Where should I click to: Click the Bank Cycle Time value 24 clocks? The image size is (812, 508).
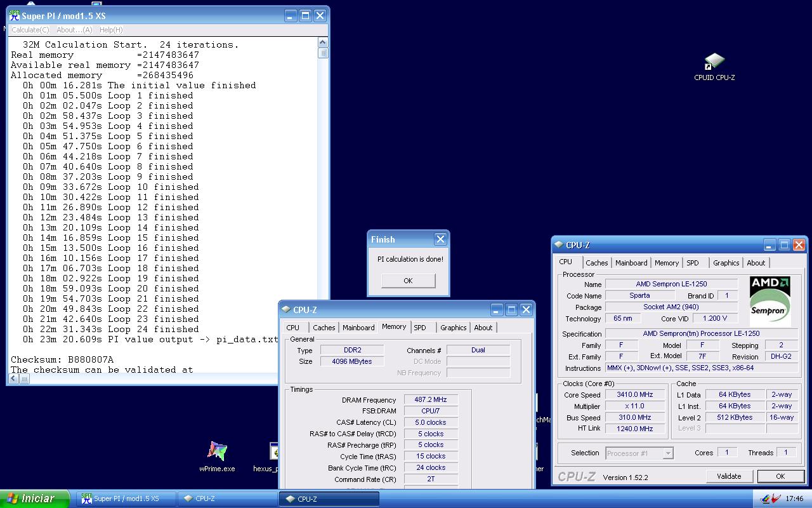pyautogui.click(x=430, y=468)
